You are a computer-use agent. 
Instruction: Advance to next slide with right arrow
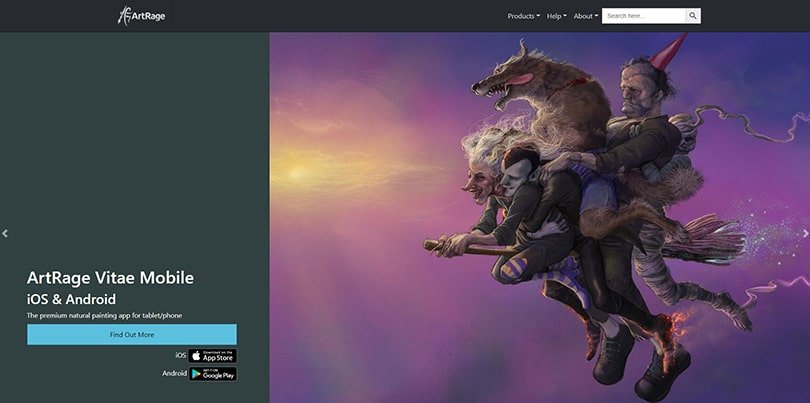[805, 234]
